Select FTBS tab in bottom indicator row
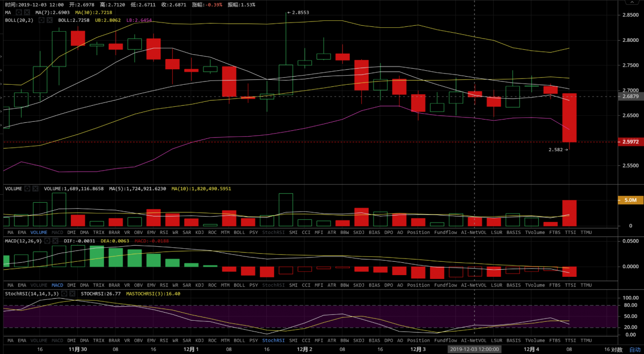This screenshot has height=354, width=644. (x=555, y=340)
